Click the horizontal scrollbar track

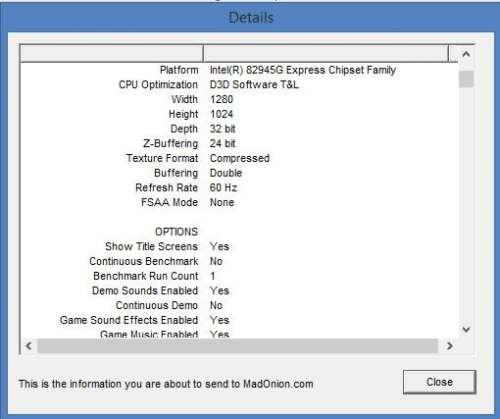[x=237, y=346]
